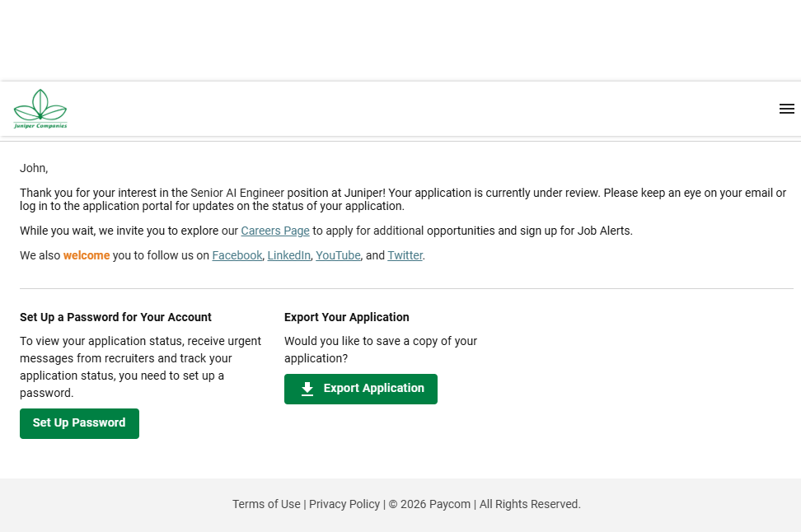Open the YouTube link
The image size is (801, 532).
338,256
